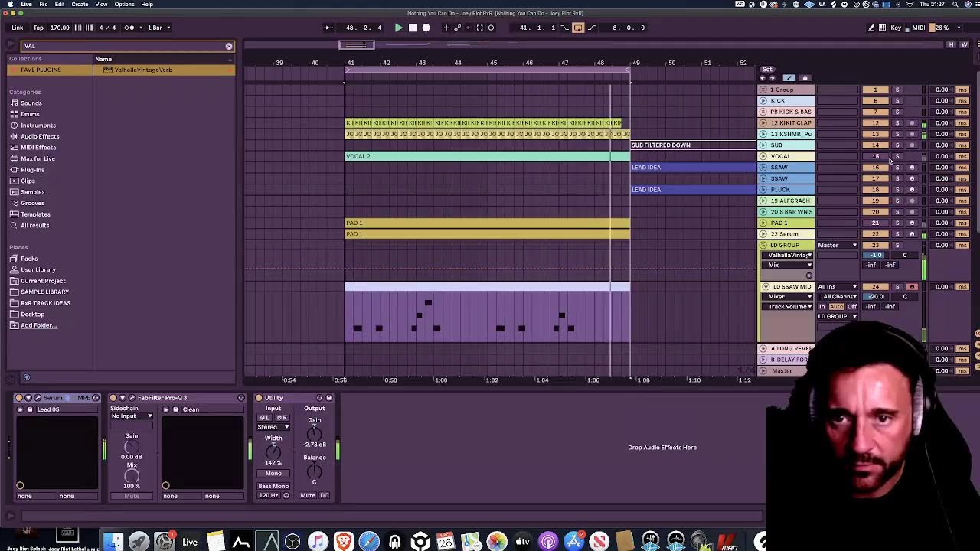The width and height of the screenshot is (980, 551).
Task: Solo the KICK track
Action: (897, 101)
